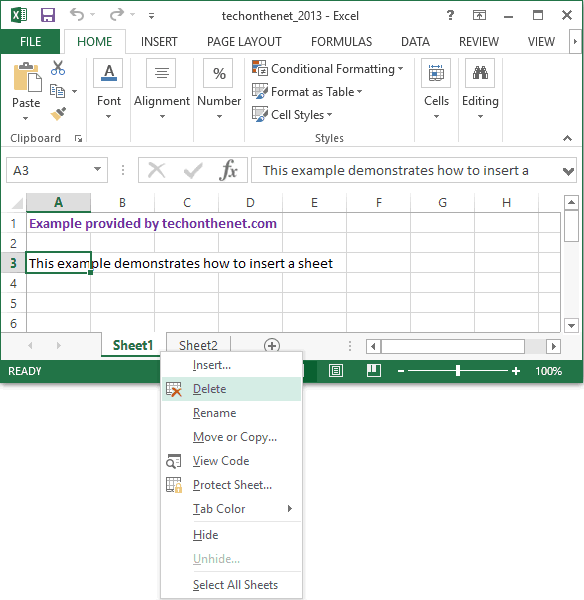
Task: Open the FILE tab
Action: click(x=30, y=41)
